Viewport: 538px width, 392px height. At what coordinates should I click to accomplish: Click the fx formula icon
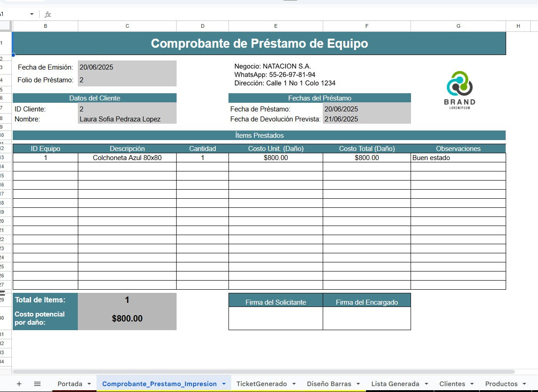click(48, 15)
